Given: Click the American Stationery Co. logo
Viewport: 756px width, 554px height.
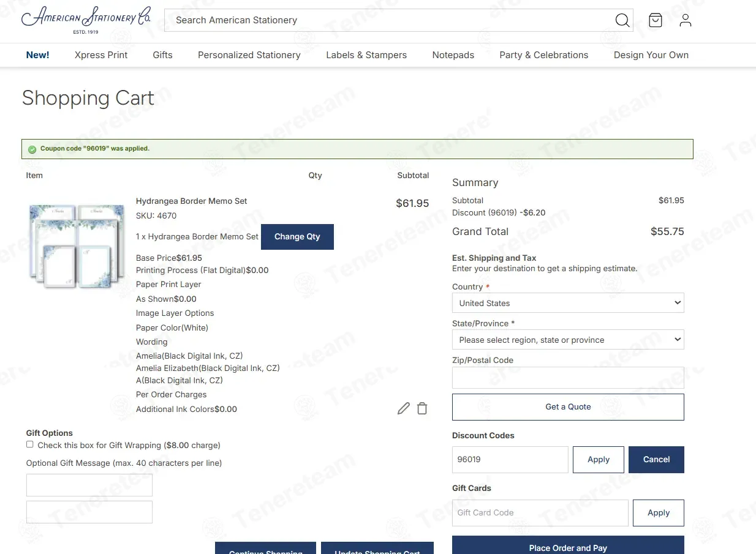Looking at the screenshot, I should 86,20.
